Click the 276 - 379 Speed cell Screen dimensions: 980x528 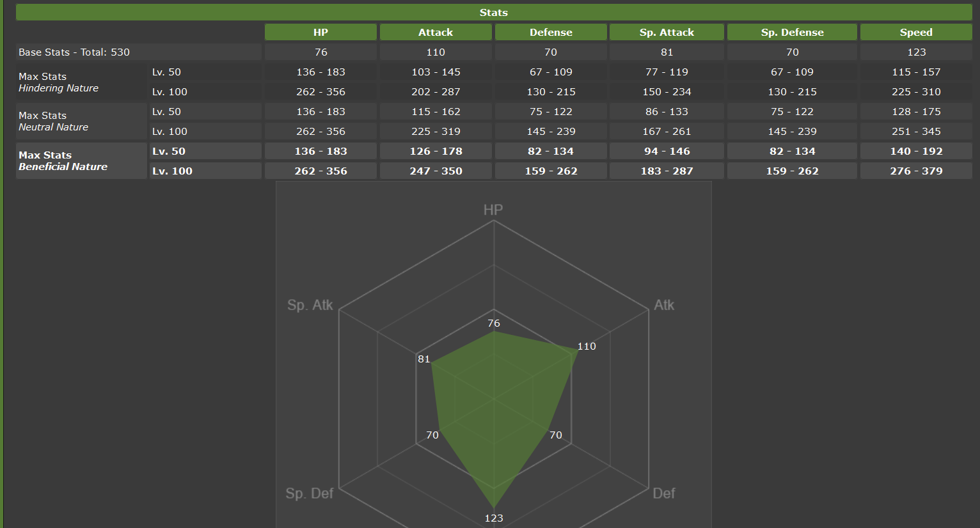tap(916, 171)
